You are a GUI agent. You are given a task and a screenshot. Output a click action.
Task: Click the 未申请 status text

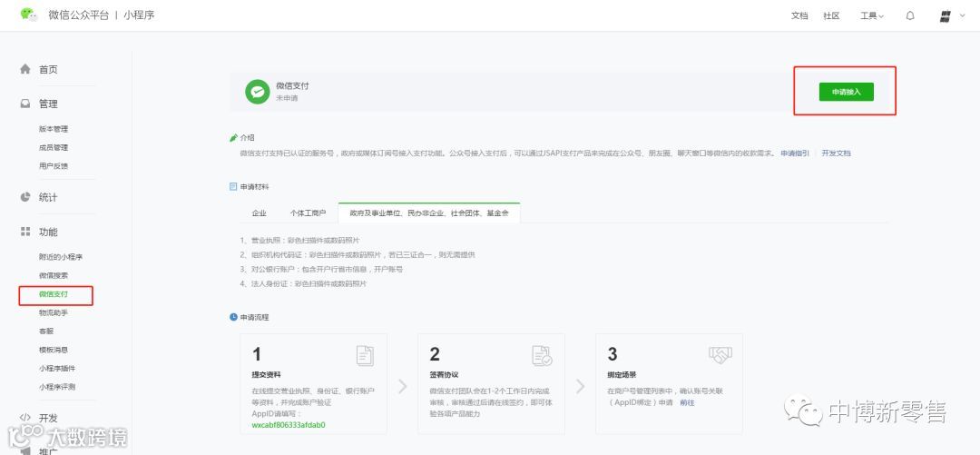[x=287, y=98]
